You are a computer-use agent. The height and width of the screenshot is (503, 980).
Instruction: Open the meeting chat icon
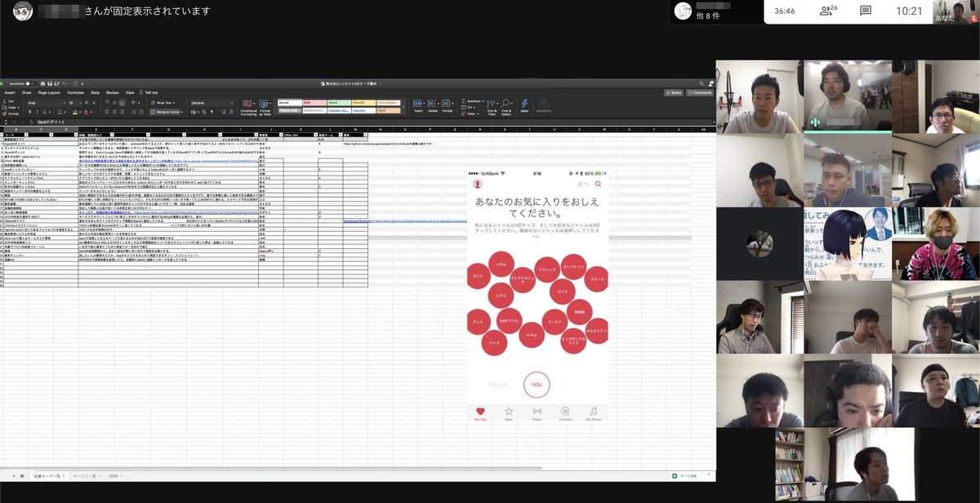pos(865,11)
